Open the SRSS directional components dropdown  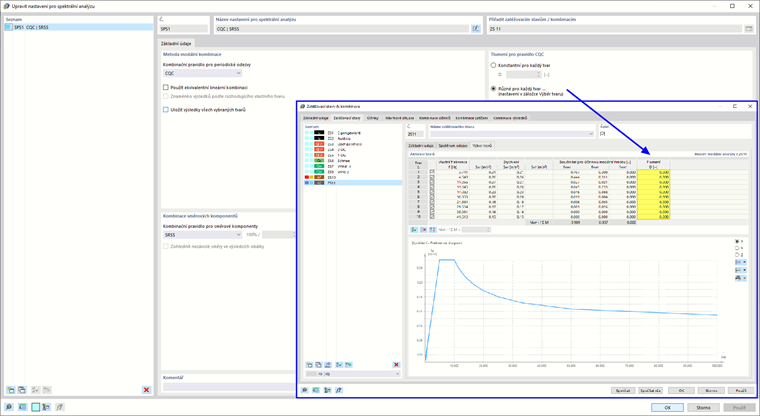(x=202, y=235)
